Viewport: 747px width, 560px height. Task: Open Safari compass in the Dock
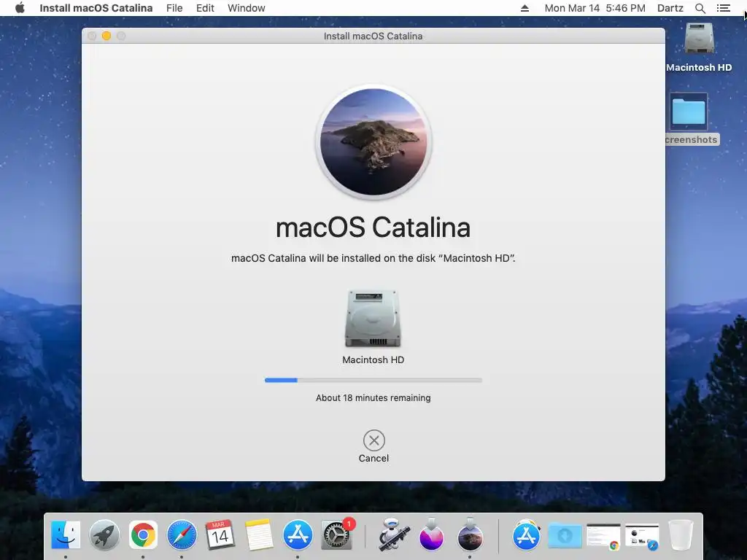point(182,534)
